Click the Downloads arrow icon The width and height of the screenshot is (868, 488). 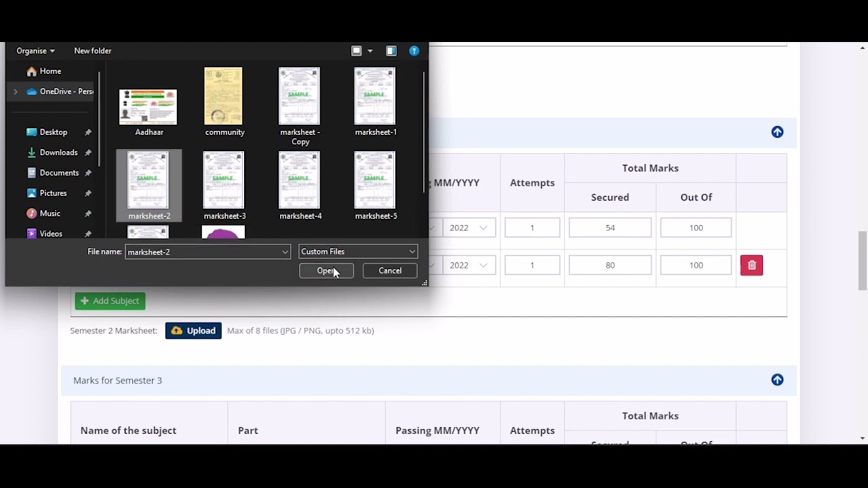[31, 152]
